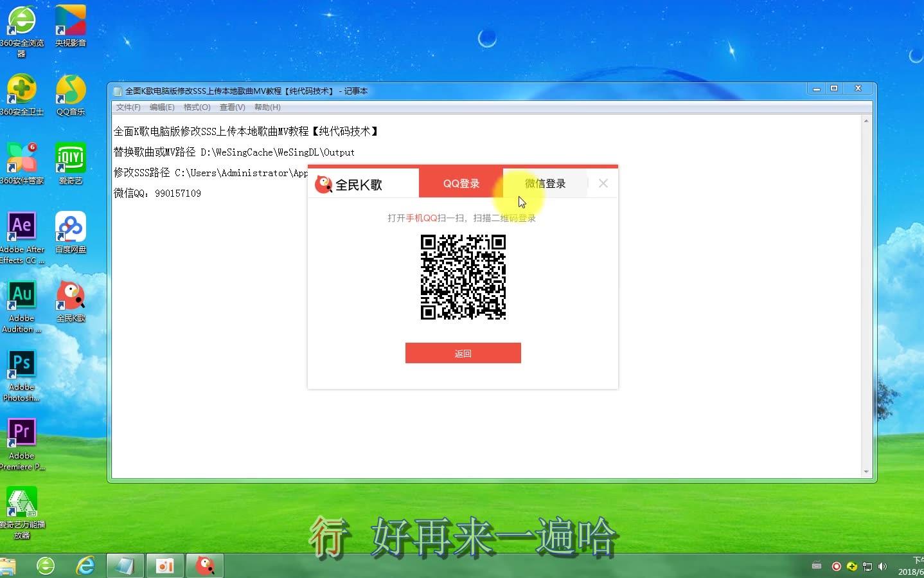This screenshot has width=924, height=578.
Task: Select Adobe Premiere Pro desktop icon
Action: 22,444
